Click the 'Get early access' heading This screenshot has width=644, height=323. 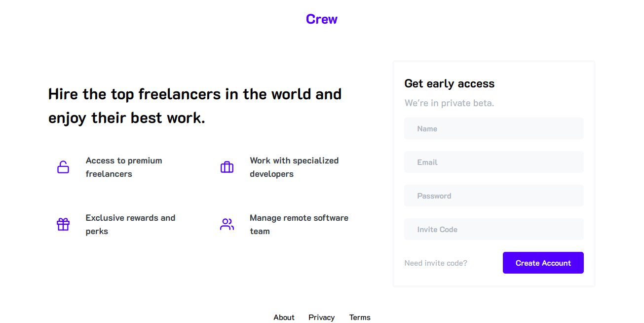[450, 84]
